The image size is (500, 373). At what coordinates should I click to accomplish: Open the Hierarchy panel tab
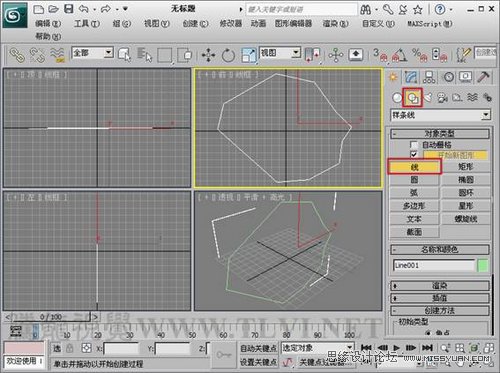pos(429,77)
